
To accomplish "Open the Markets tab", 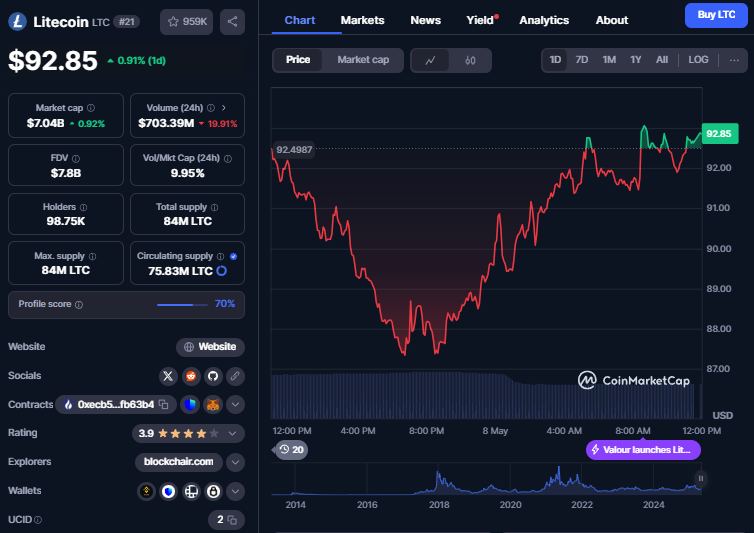I will [363, 20].
